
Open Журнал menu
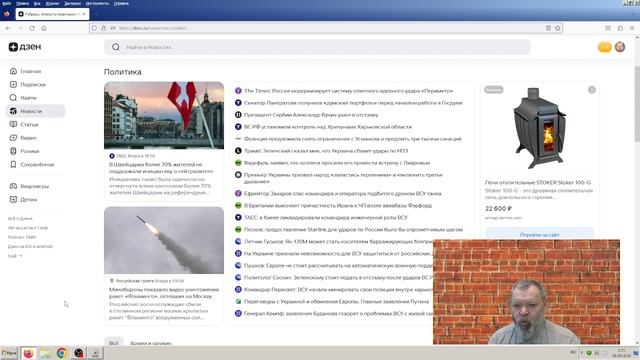pyautogui.click(x=52, y=3)
